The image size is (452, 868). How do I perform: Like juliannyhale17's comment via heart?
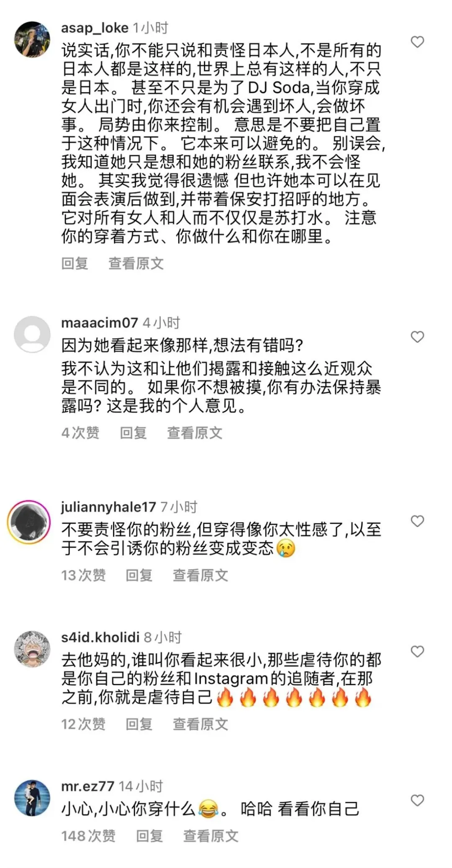417,521
